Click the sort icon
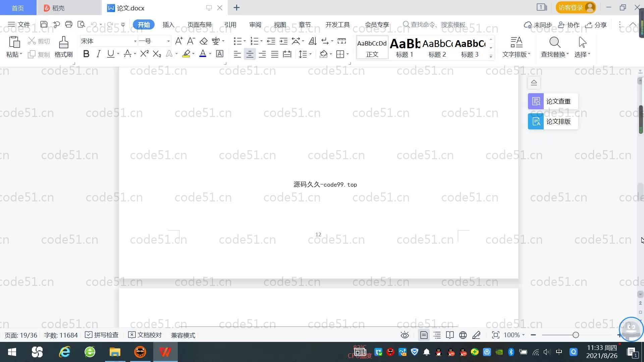 (313, 41)
